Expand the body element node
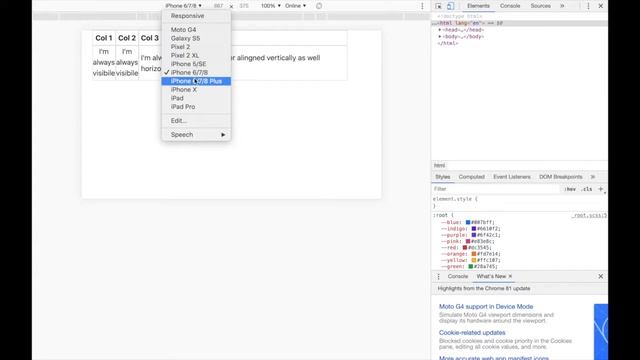Screen dimensions: 640x360 [440, 36]
